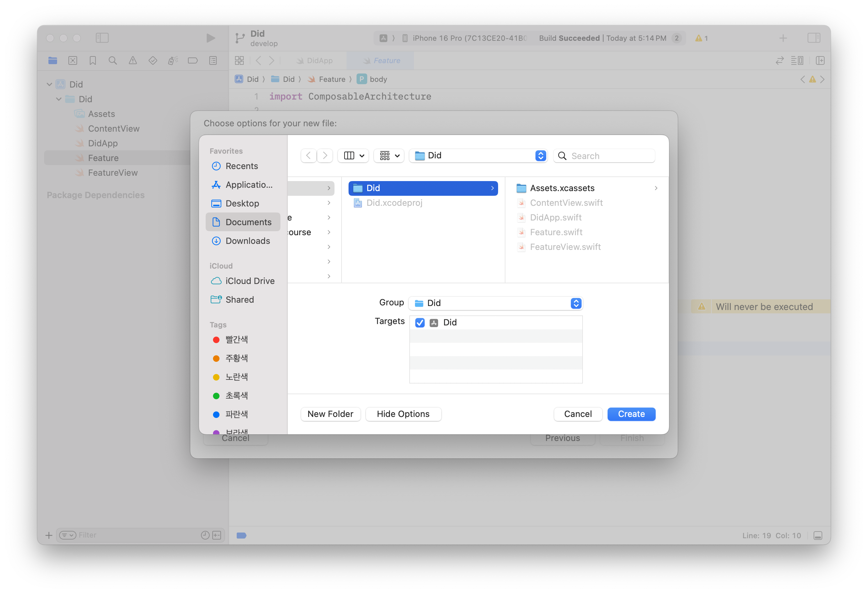Toggle the navigator sidebar icon
868x594 pixels.
102,38
